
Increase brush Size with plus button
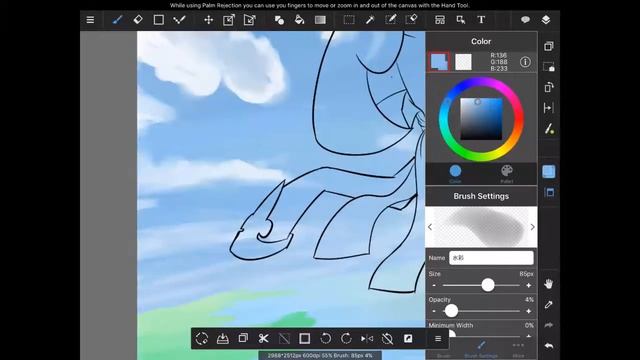pyautogui.click(x=529, y=285)
